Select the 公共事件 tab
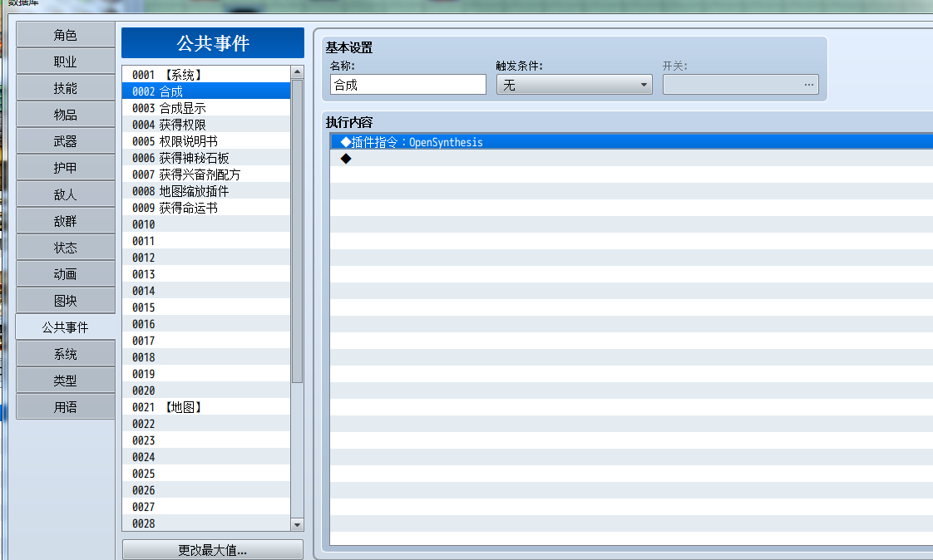 [x=66, y=327]
